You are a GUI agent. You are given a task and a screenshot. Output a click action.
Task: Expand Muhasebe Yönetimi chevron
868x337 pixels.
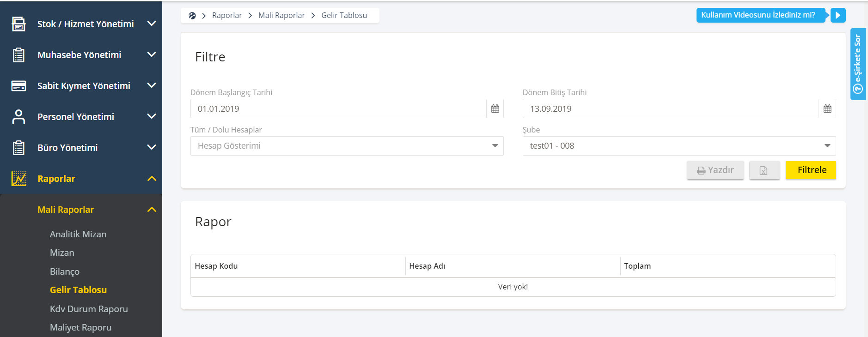(x=152, y=54)
